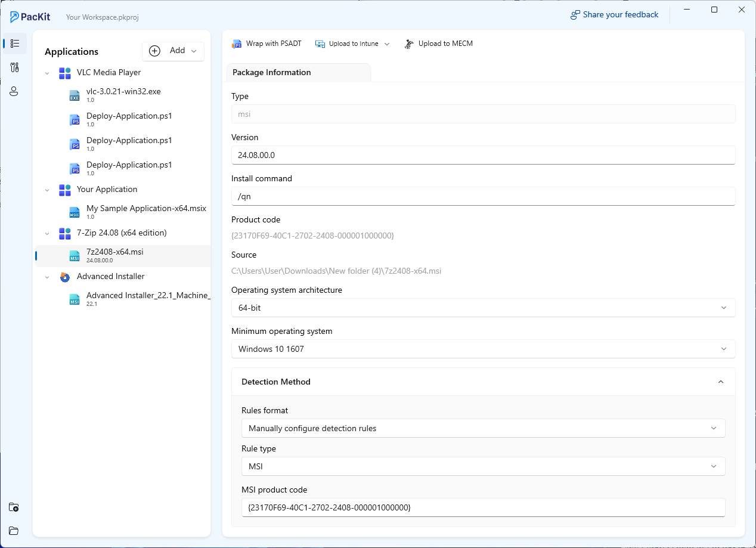Click Wrap with PSADT toolbar button
756x548 pixels.
(267, 44)
